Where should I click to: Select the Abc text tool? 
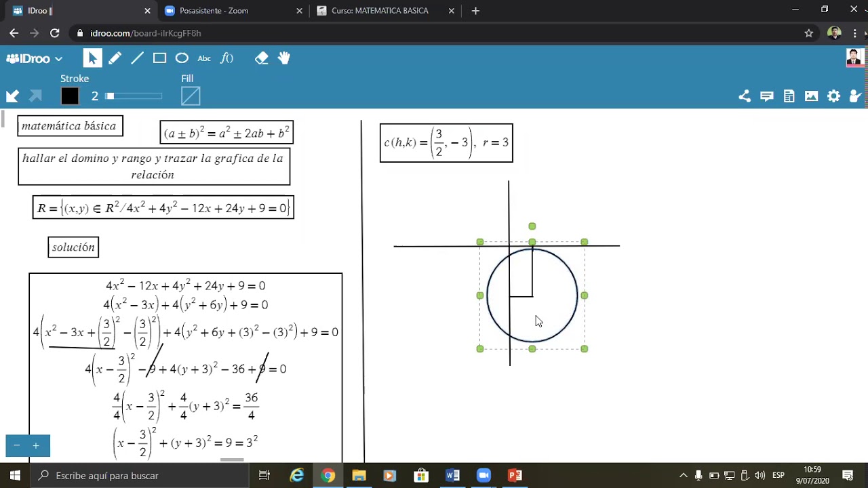point(204,58)
